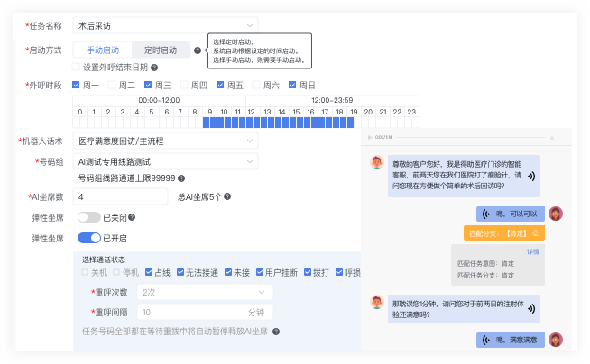590x364 pixels.
Task: Play the call recording audio
Action: pyautogui.click(x=370, y=138)
